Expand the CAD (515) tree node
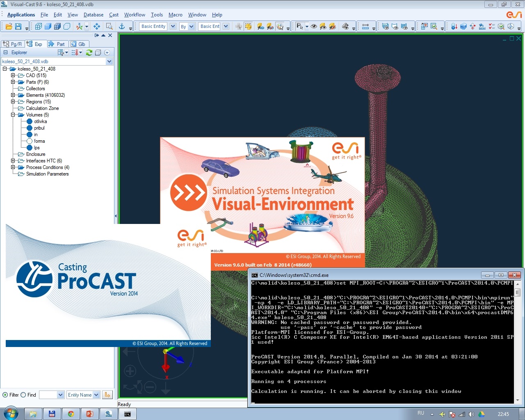The image size is (525, 420). tap(13, 75)
